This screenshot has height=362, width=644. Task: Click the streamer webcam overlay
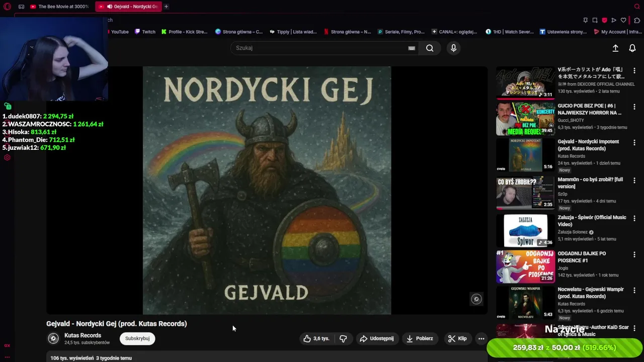tap(54, 60)
